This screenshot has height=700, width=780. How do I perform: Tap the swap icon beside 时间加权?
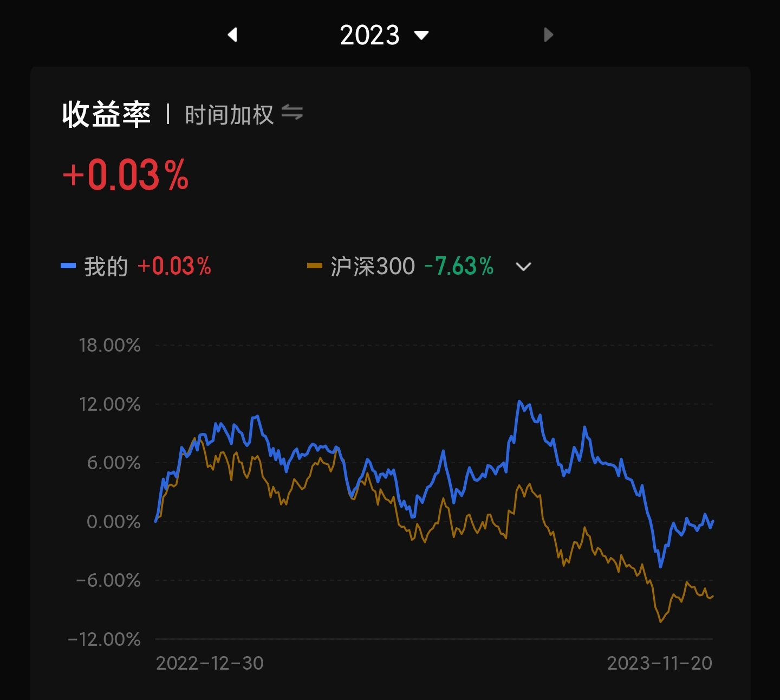point(292,113)
